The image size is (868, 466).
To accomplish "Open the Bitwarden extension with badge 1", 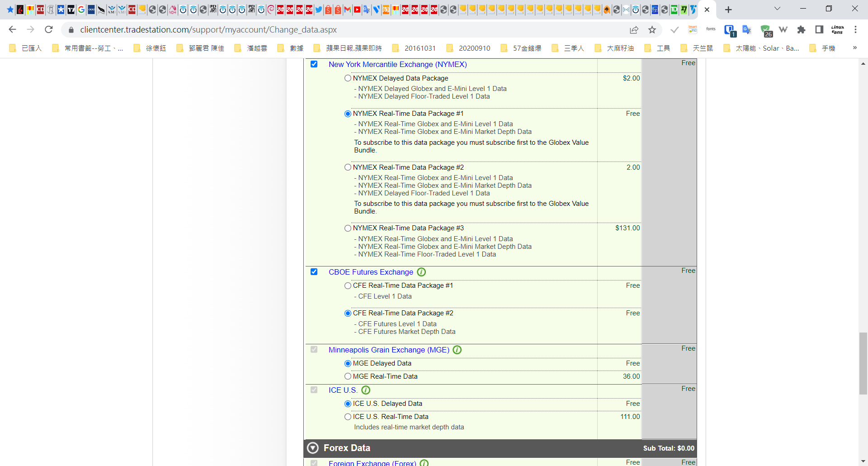I will coord(730,30).
